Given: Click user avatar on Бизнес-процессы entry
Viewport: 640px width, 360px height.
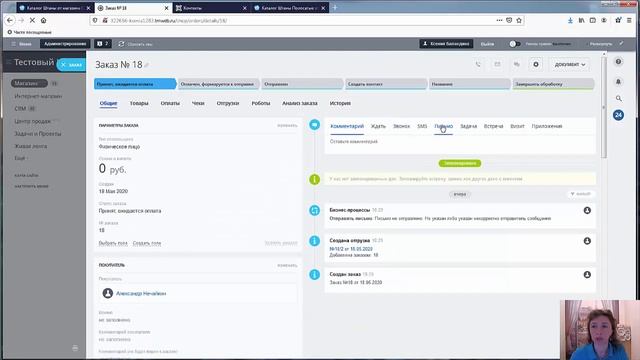Looking at the screenshot, I should (x=587, y=210).
